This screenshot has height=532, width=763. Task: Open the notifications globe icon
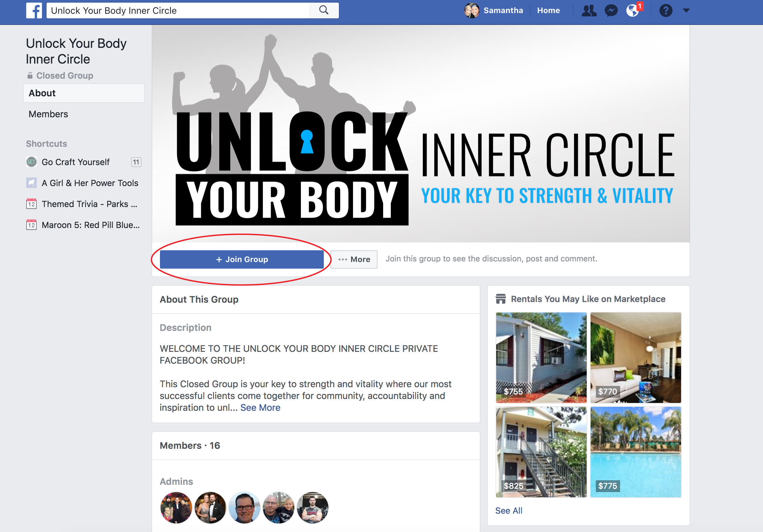point(633,10)
